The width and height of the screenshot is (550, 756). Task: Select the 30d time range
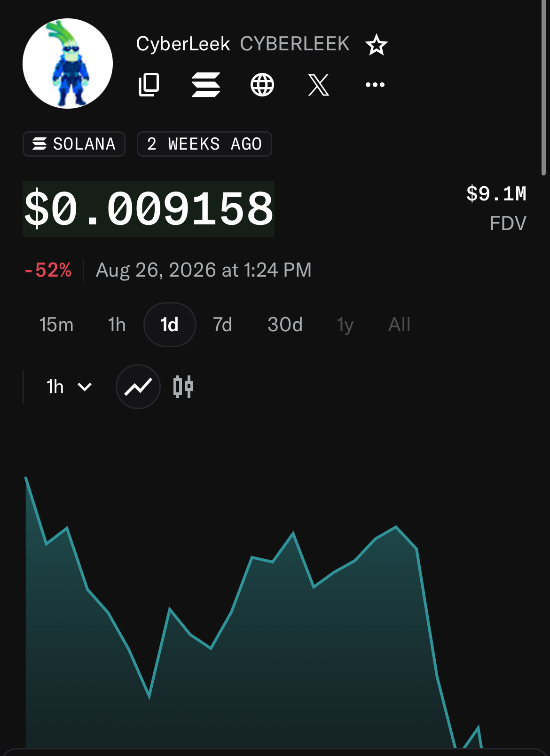pos(285,325)
